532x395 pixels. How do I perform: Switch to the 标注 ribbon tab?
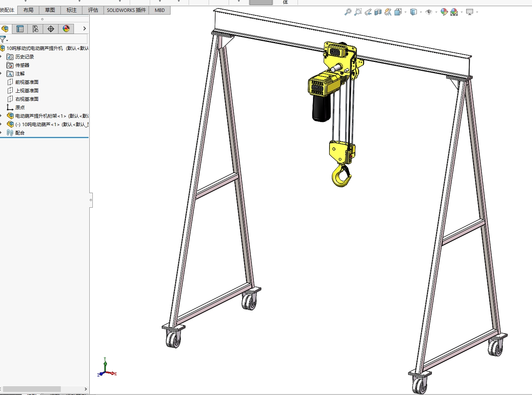(72, 10)
